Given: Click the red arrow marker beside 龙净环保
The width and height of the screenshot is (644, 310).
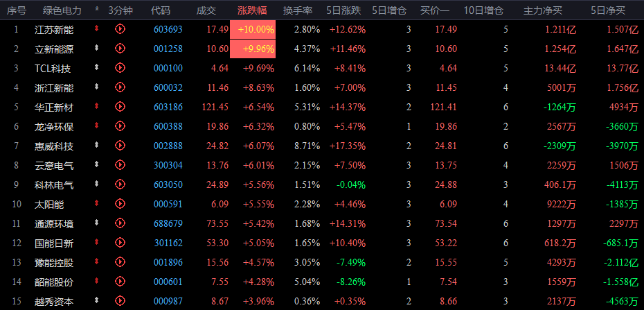Looking at the screenshot, I should 97,126.
